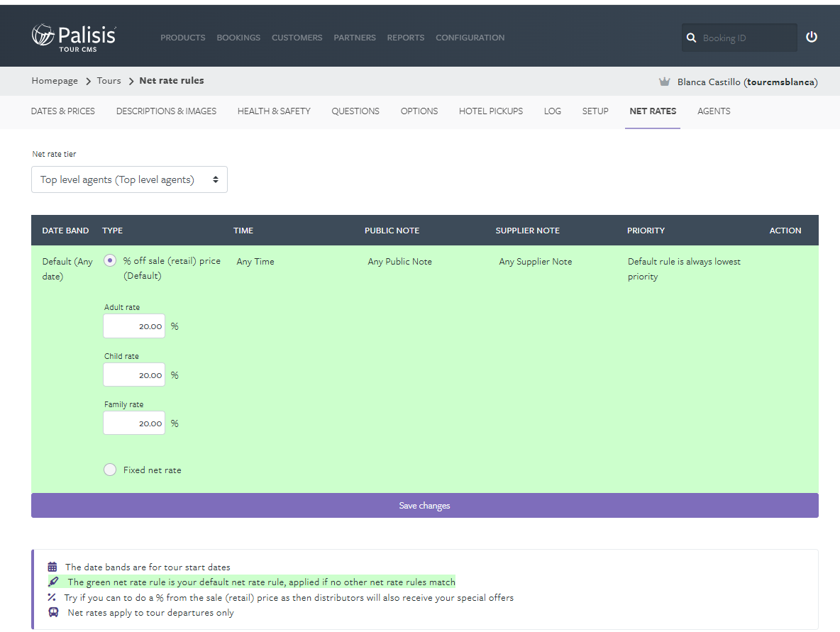Open the Products menu
840x632 pixels.
(x=182, y=38)
